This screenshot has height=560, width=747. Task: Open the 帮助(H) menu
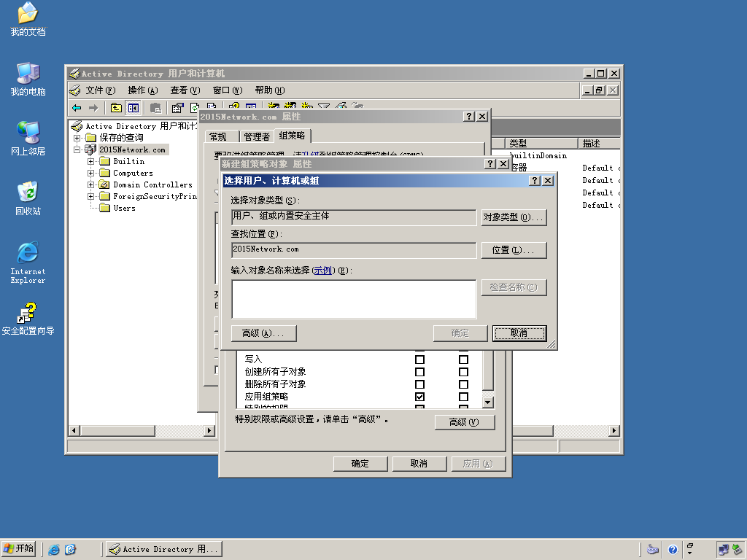tap(270, 90)
